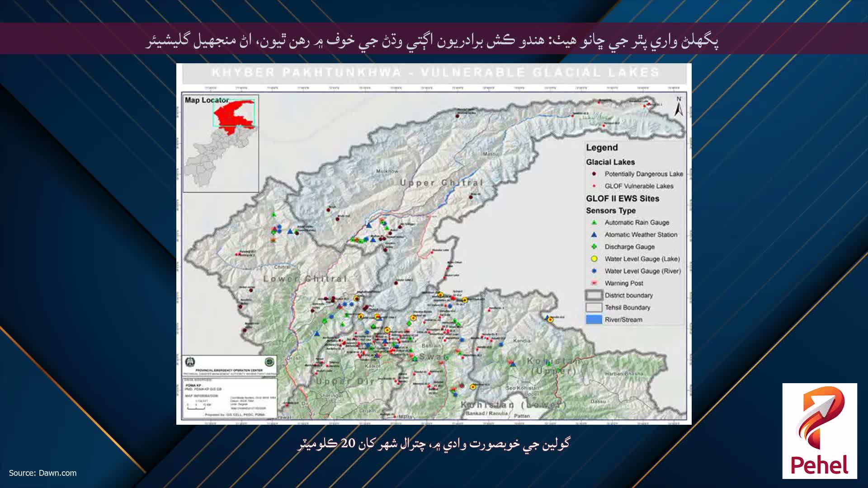The height and width of the screenshot is (488, 868).
Task: Click the Sindhi headline banner text
Action: [x=432, y=40]
